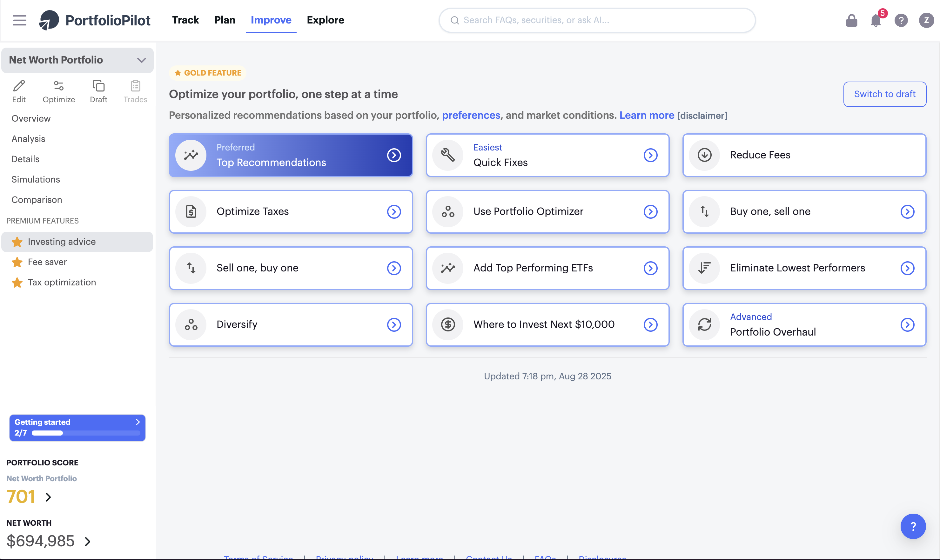Click the Draft copy icon
The width and height of the screenshot is (940, 560).
(x=98, y=86)
